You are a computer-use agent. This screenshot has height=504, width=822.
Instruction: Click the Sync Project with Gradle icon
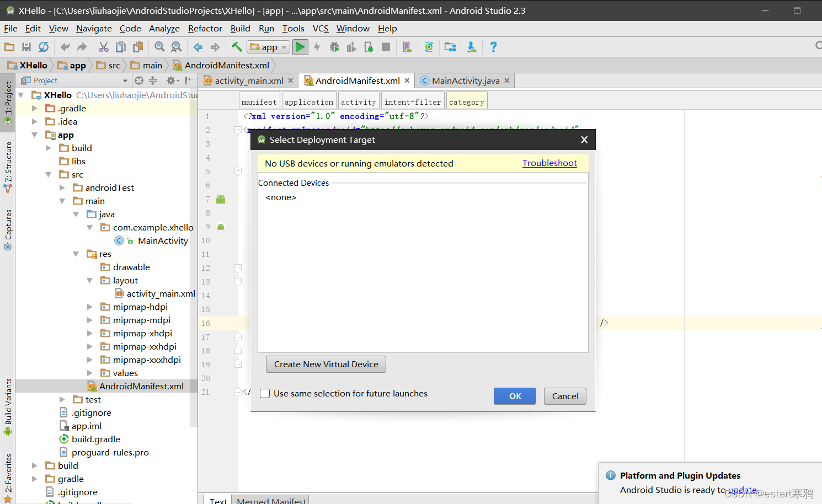pyautogui.click(x=429, y=47)
